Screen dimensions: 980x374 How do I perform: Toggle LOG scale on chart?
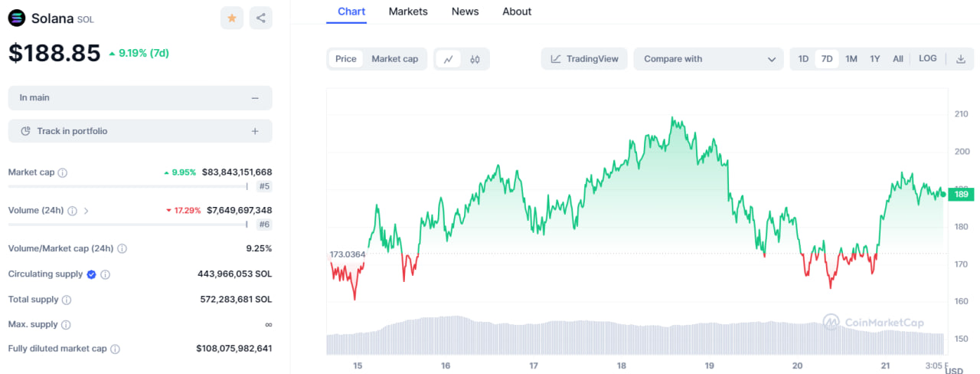click(928, 59)
